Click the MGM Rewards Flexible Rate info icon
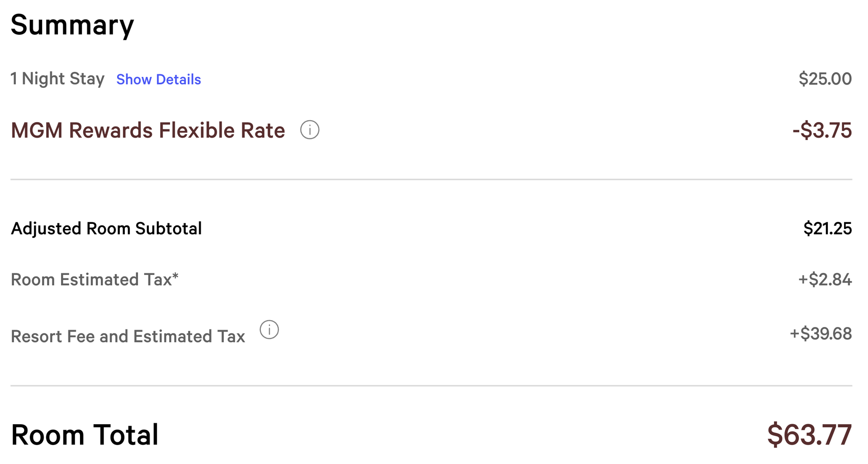The height and width of the screenshot is (464, 868). click(x=310, y=130)
